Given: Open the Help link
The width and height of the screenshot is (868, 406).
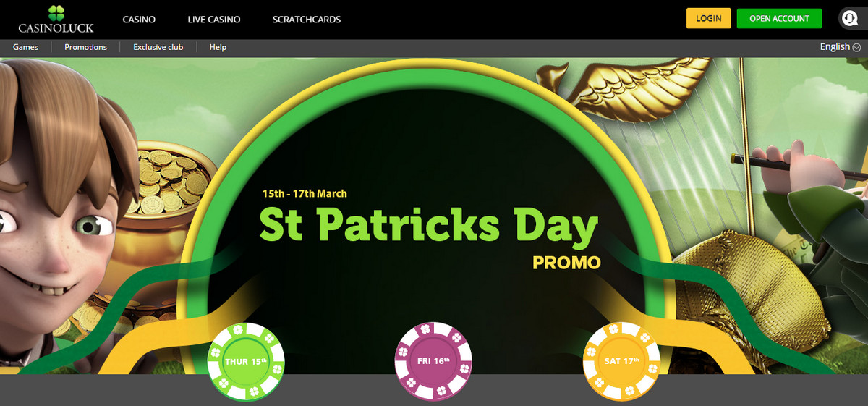Looking at the screenshot, I should tap(218, 47).
